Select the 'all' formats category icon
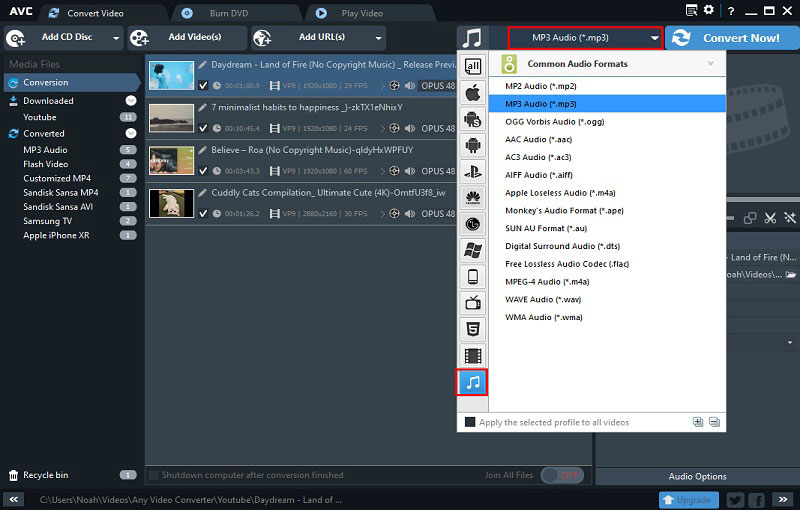The width and height of the screenshot is (800, 510). click(x=473, y=65)
